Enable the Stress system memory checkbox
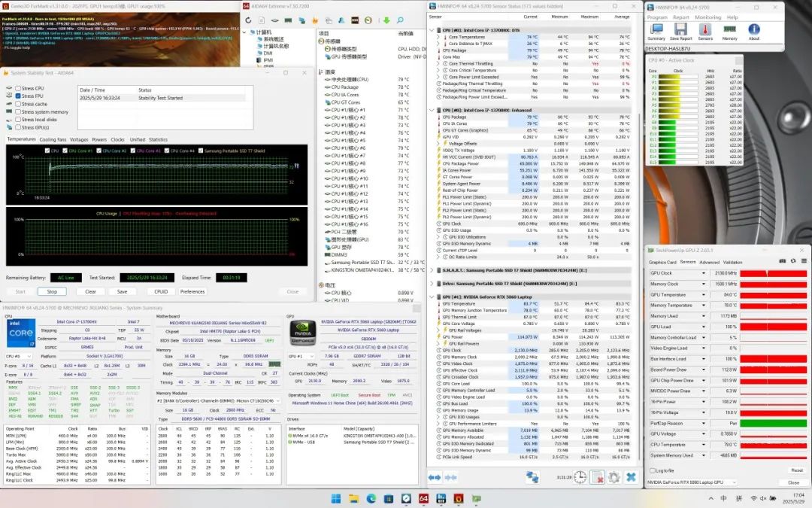The height and width of the screenshot is (508, 812). [x=18, y=112]
